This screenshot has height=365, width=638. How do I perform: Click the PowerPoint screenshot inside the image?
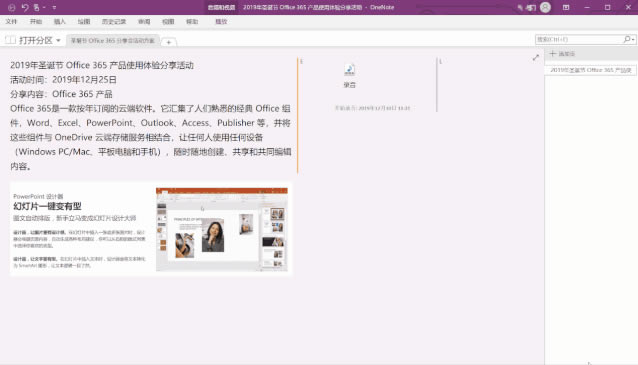tap(222, 229)
